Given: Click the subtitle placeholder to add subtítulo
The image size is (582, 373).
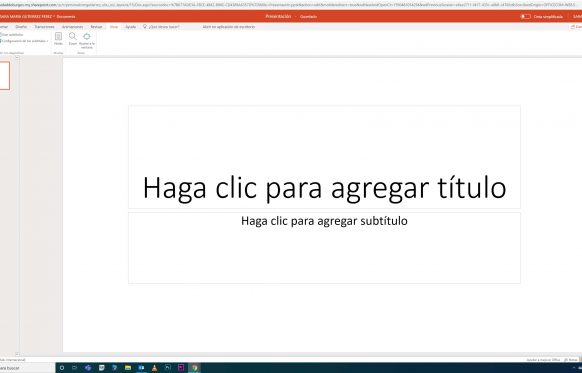Looking at the screenshot, I should pyautogui.click(x=324, y=248).
